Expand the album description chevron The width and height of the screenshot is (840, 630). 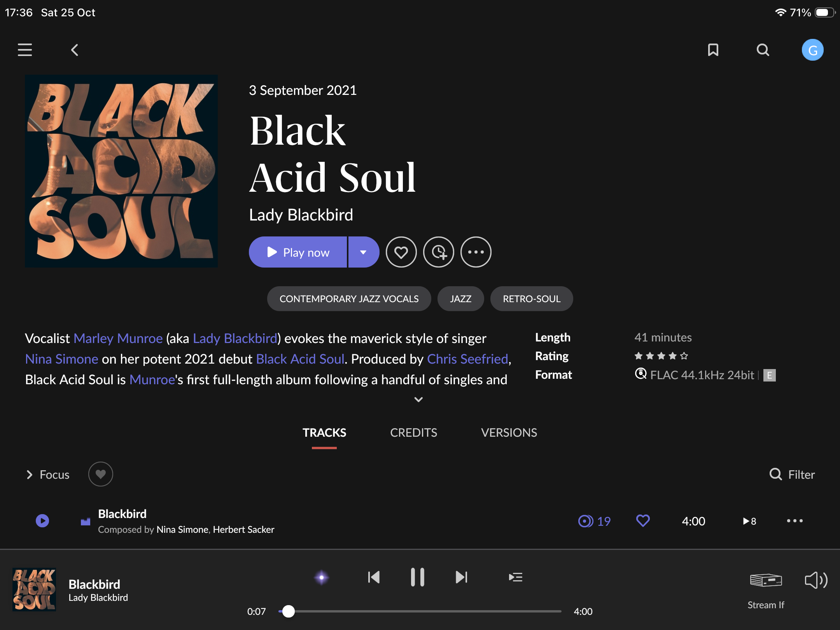point(418,399)
